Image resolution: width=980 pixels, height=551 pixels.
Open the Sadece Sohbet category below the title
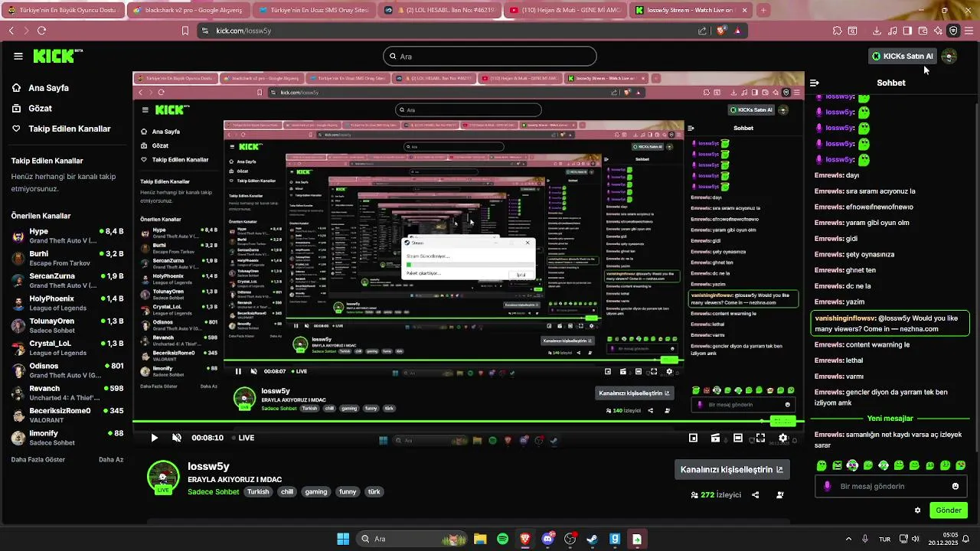(214, 491)
